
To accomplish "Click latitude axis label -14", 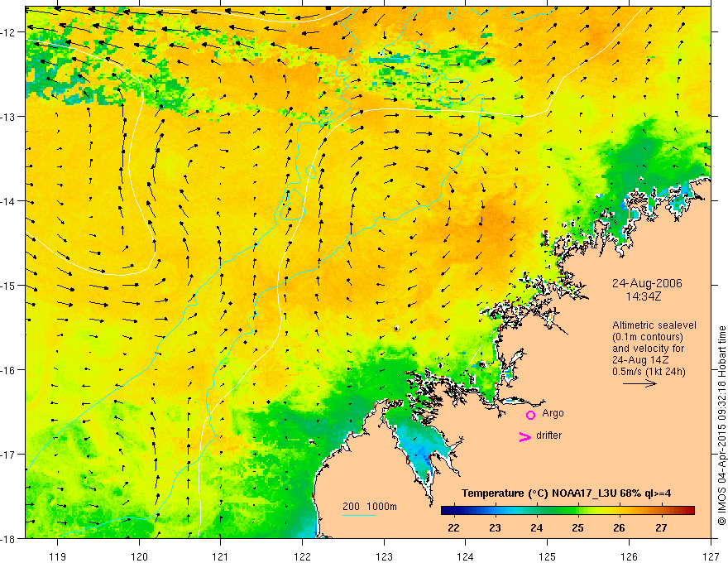I will click(9, 201).
